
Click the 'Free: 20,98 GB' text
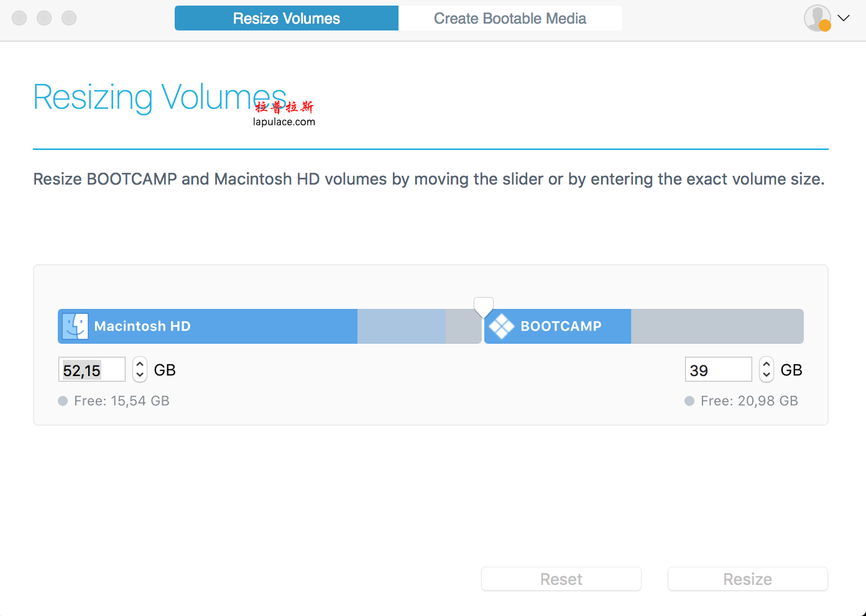(749, 401)
